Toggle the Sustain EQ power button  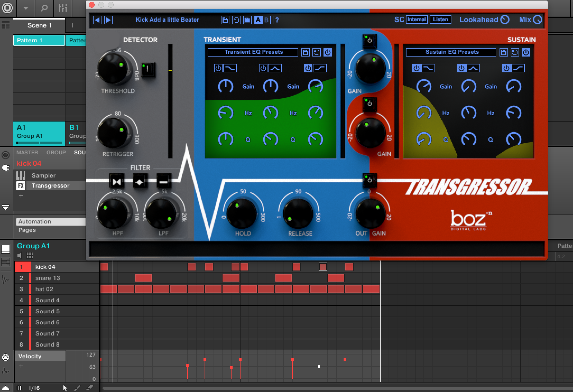(526, 52)
